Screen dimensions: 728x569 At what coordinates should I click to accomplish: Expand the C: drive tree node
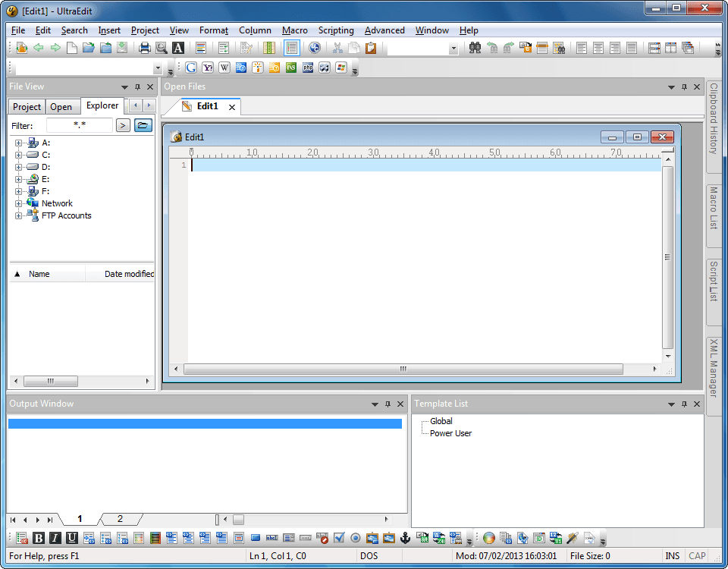(x=18, y=155)
